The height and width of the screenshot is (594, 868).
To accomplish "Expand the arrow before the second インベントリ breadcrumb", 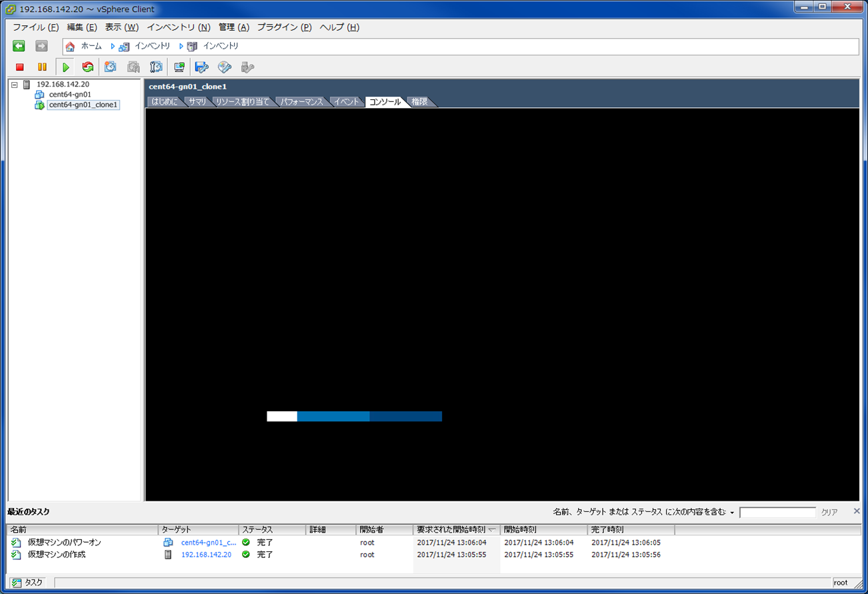I will [x=181, y=47].
